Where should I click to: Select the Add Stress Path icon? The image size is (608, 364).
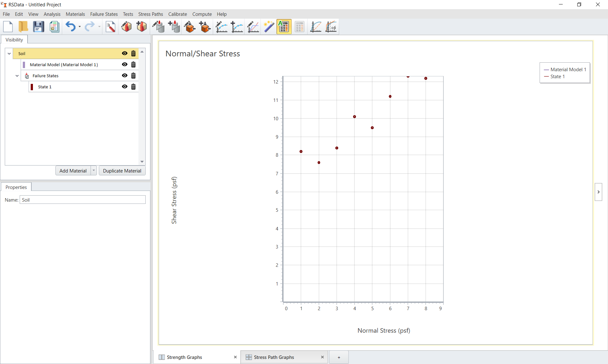pos(237,27)
